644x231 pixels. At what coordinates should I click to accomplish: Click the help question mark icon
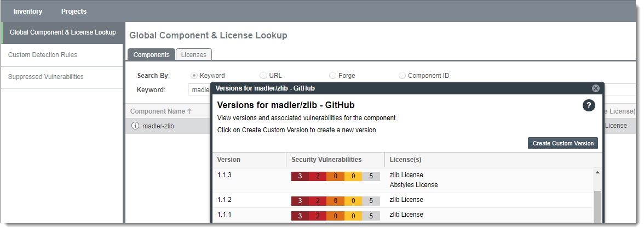click(589, 106)
